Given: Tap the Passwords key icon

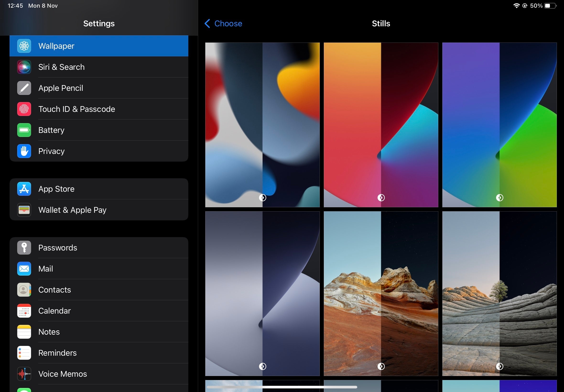Looking at the screenshot, I should pyautogui.click(x=24, y=248).
